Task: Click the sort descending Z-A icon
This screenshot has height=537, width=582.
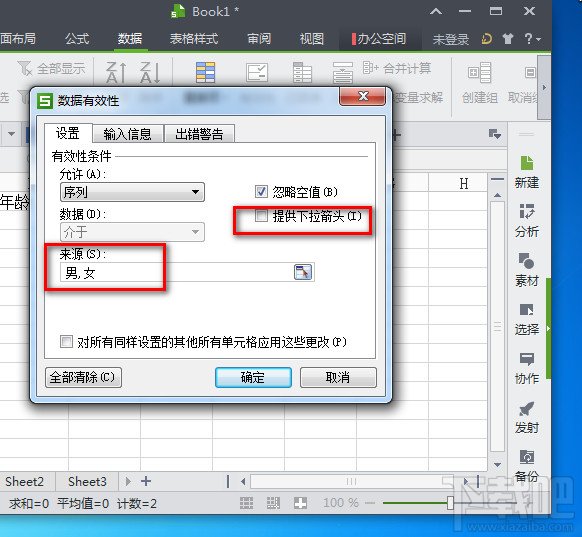Action: (150, 72)
